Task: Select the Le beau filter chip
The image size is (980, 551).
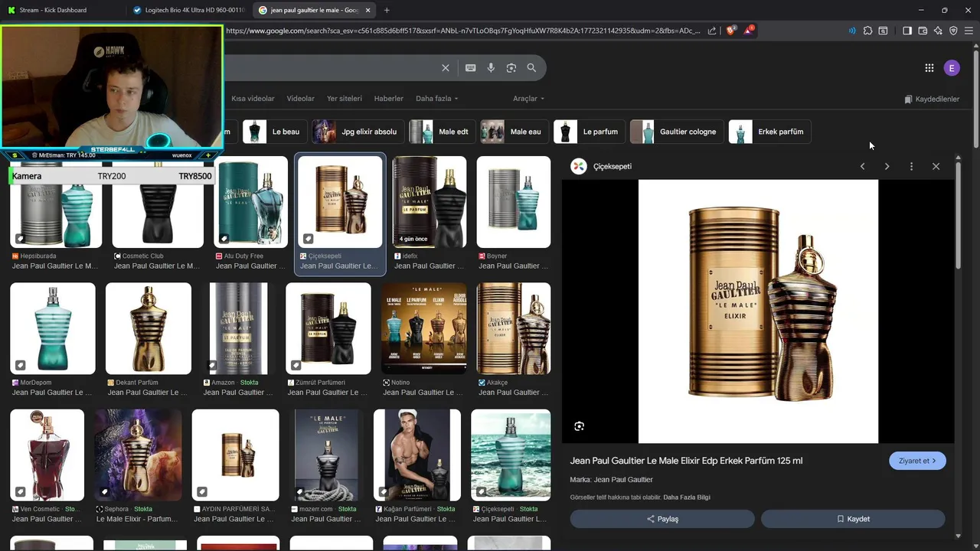Action: (x=275, y=132)
